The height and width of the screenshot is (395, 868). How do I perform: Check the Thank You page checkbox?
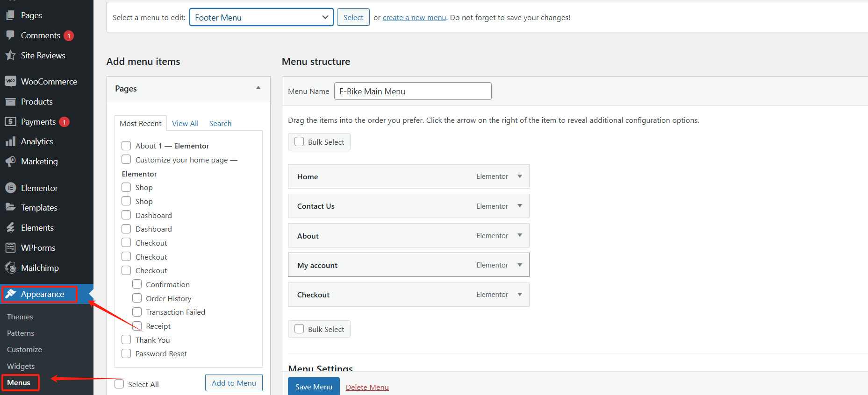click(x=126, y=339)
